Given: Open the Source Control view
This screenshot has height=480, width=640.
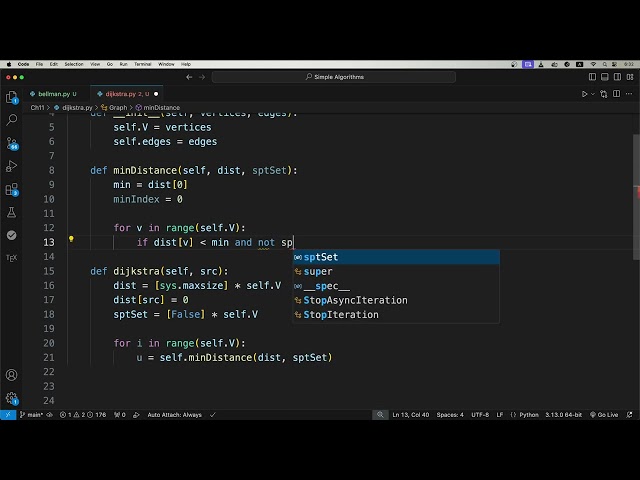Looking at the screenshot, I should (11, 143).
